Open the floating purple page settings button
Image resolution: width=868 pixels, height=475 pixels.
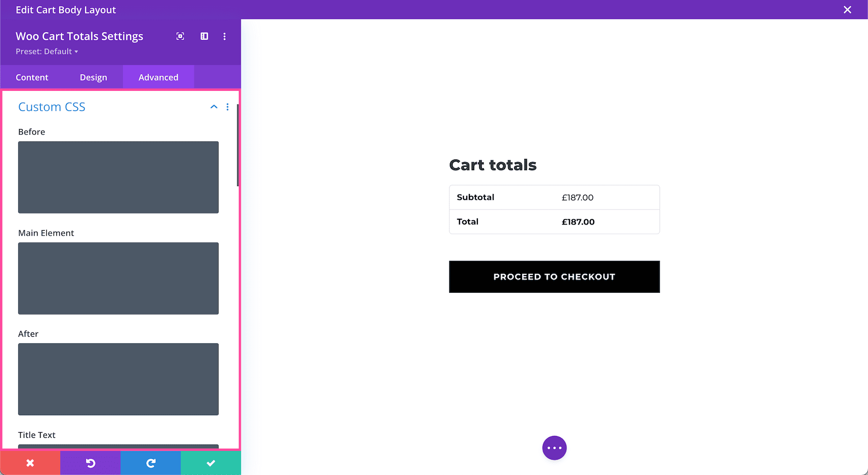[554, 448]
